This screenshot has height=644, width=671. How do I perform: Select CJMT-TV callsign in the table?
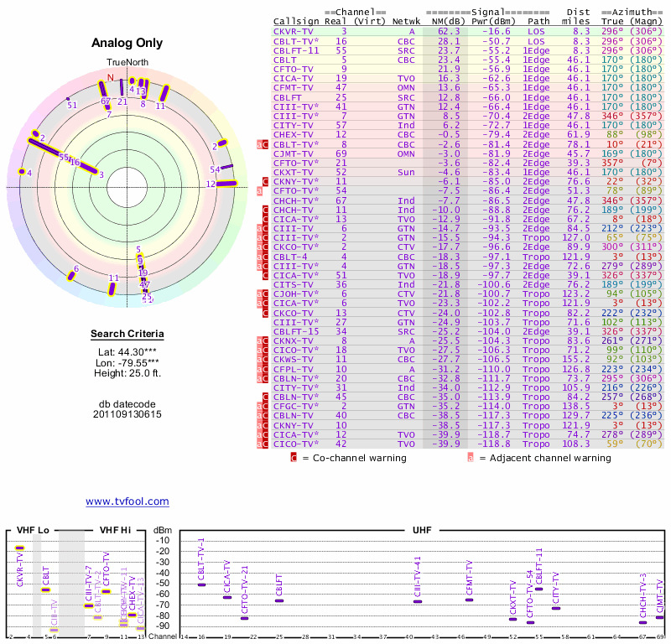click(x=292, y=153)
